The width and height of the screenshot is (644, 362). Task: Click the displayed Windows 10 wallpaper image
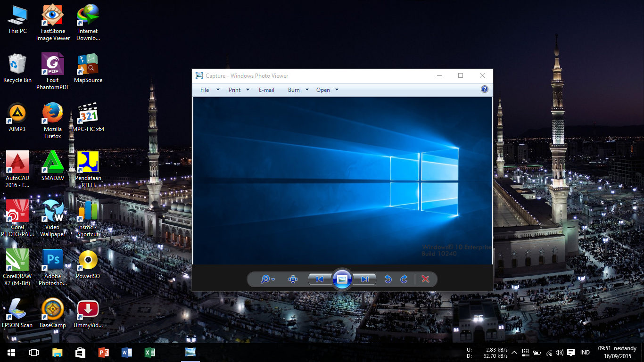point(342,181)
